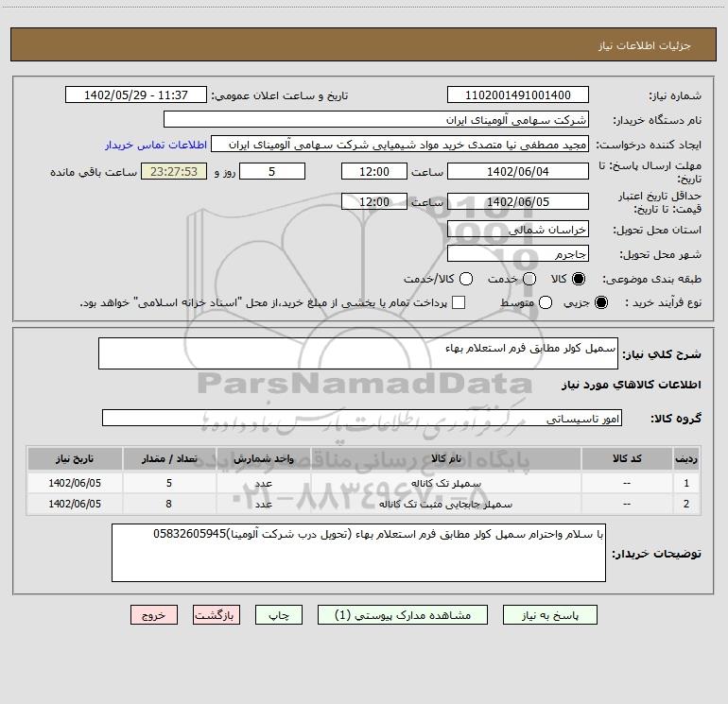
Task: Click the need number field 1102001491001400
Action: point(518,95)
